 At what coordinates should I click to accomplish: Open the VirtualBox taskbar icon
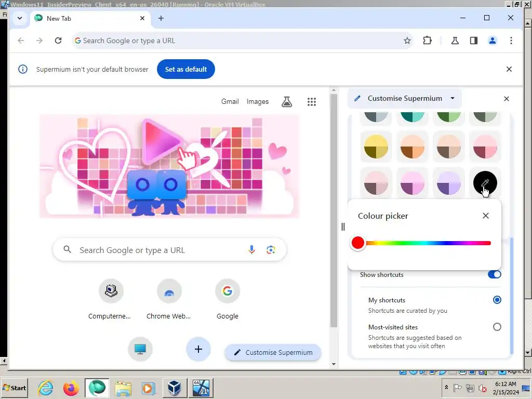[x=174, y=388]
